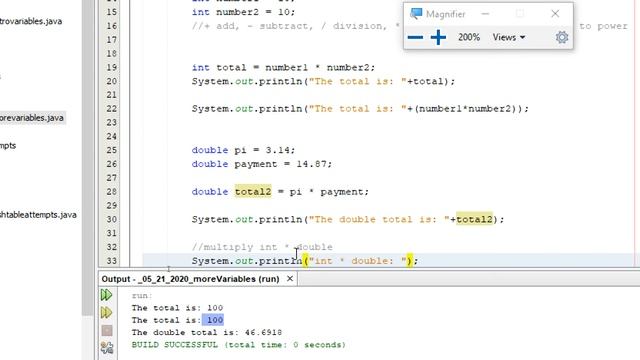Select the orevariables.java file in Projects

pos(32,118)
